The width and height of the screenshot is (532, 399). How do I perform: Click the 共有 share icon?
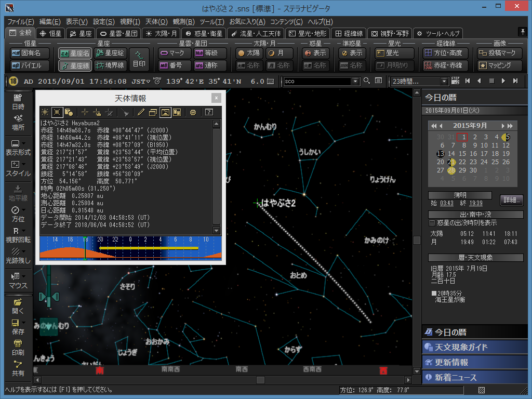point(18,368)
